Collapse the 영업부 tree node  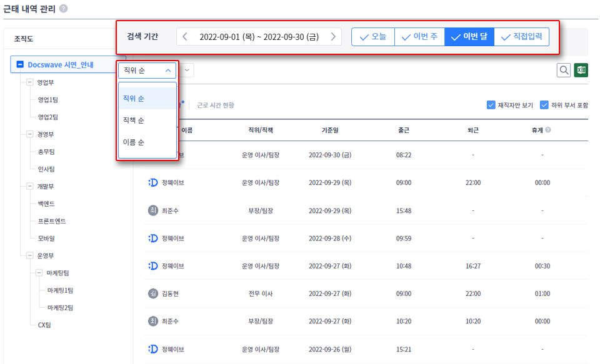[x=30, y=82]
